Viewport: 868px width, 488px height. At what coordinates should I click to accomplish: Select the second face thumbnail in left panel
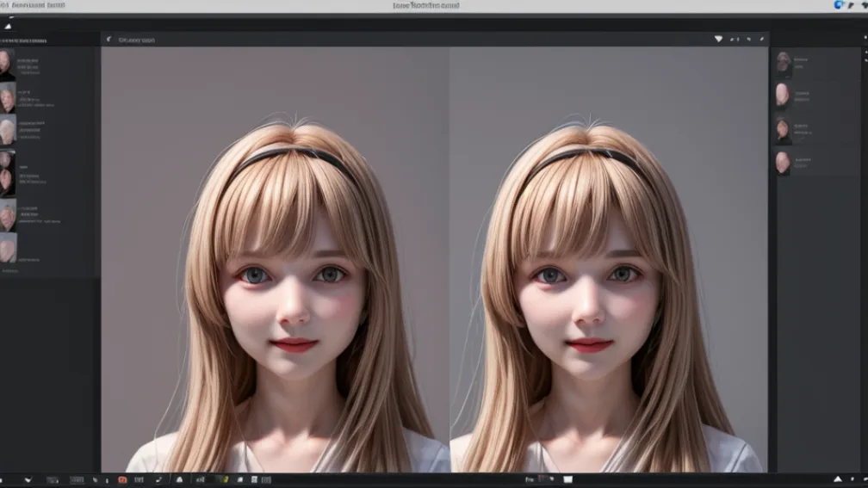tap(7, 99)
